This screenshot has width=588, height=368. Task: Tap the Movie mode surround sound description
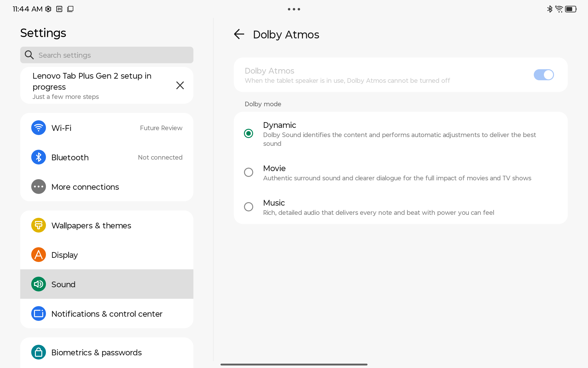click(397, 178)
